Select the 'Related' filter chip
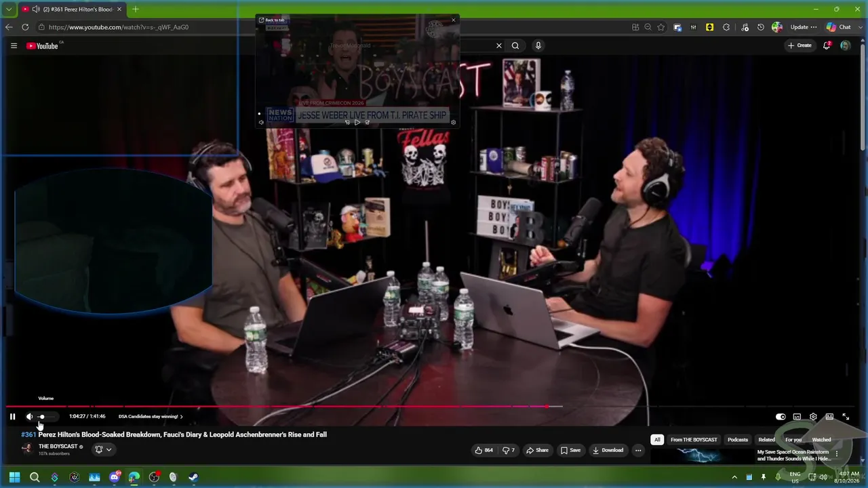This screenshot has width=868, height=488. tap(766, 440)
